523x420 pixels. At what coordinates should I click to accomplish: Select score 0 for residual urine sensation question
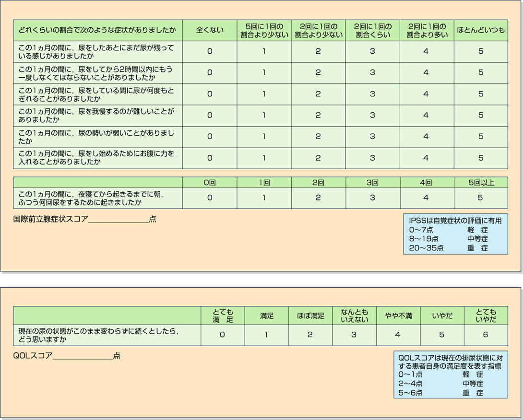[210, 51]
